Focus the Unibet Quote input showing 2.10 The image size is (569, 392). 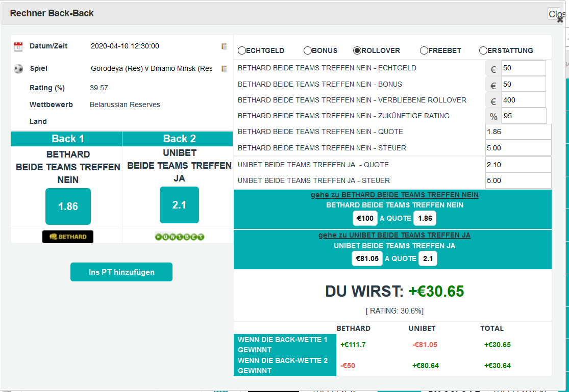[518, 165]
